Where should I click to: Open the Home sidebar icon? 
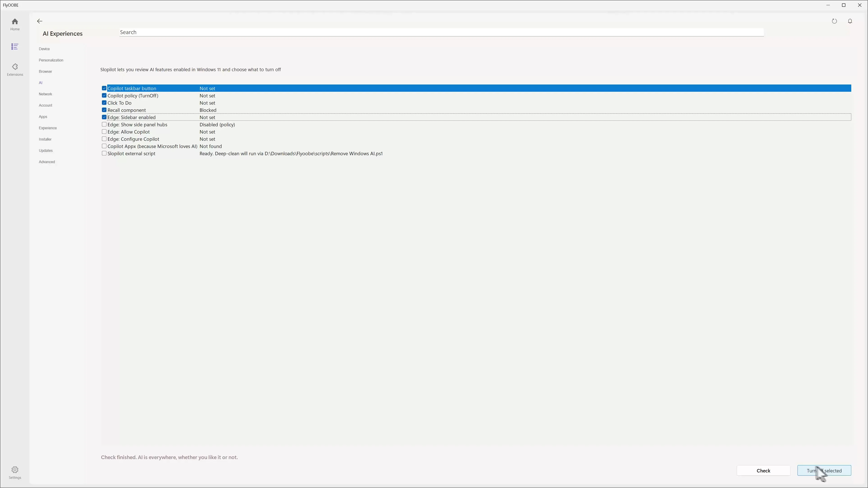(x=14, y=24)
